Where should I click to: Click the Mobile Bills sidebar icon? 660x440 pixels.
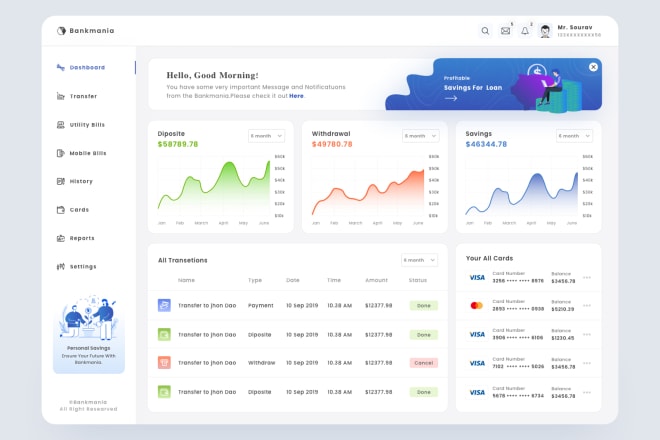click(x=61, y=153)
